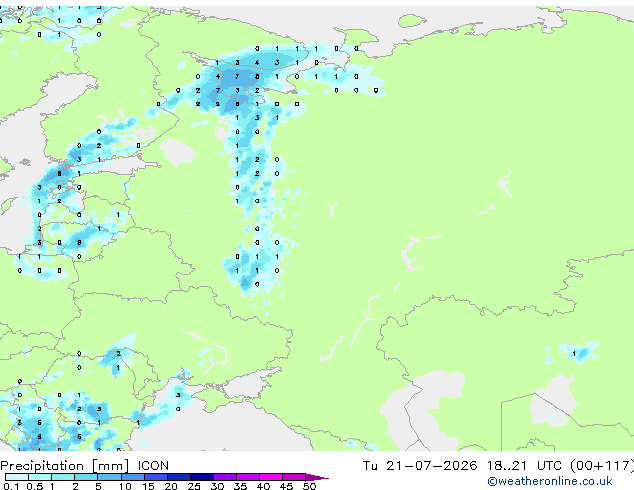Image resolution: width=634 pixels, height=490 pixels.
Task: Click the isolated eastern rain cell's value 1
Action: point(574,354)
